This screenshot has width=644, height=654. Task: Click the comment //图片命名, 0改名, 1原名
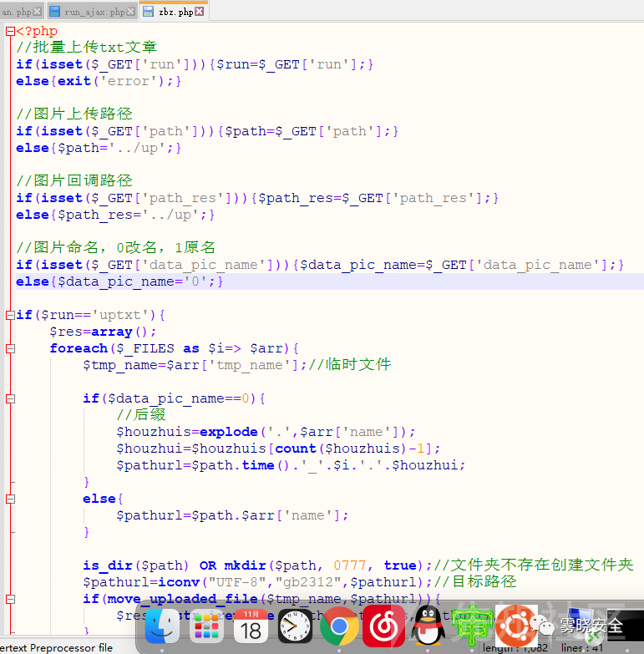point(115,247)
